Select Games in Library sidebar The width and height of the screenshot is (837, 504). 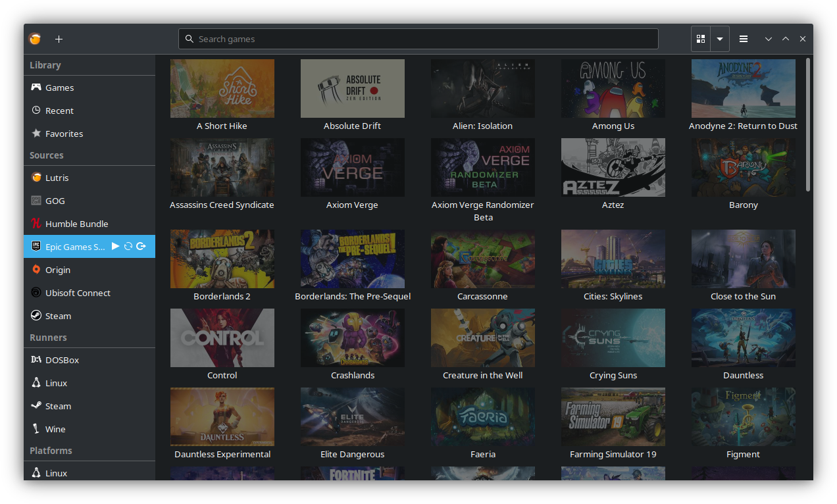click(89, 88)
